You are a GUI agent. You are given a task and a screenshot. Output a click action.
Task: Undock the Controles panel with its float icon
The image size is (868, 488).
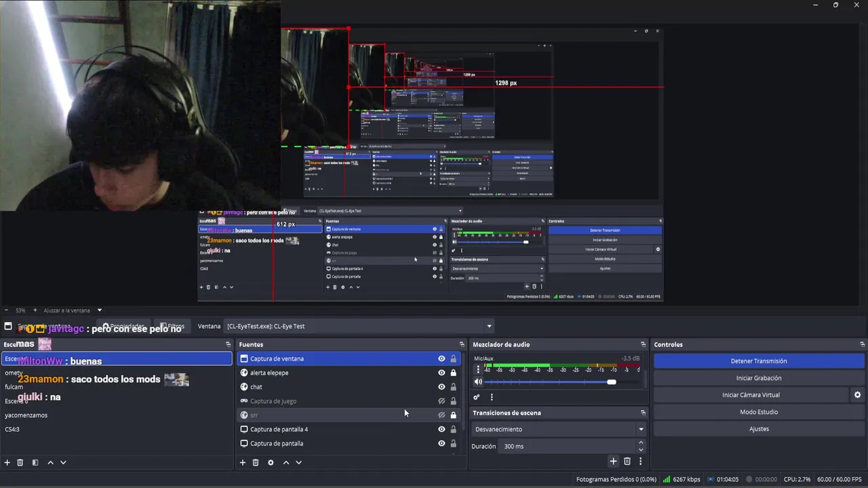(x=863, y=344)
